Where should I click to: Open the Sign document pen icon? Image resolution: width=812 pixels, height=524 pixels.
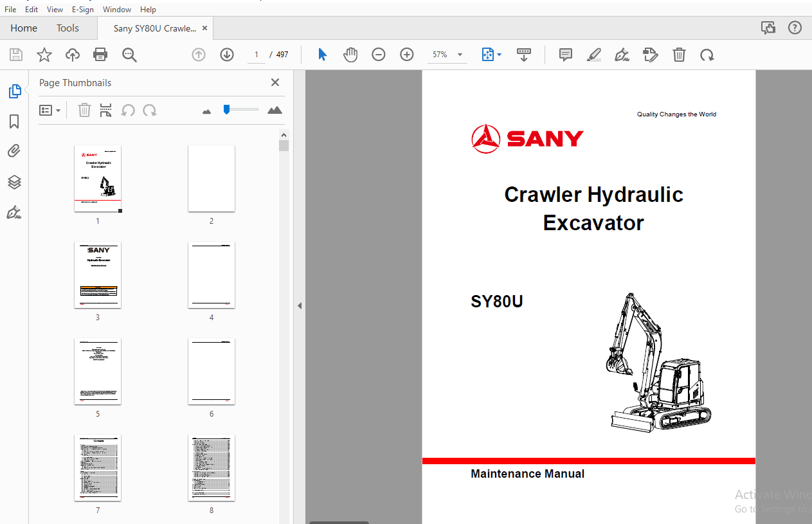pos(622,55)
